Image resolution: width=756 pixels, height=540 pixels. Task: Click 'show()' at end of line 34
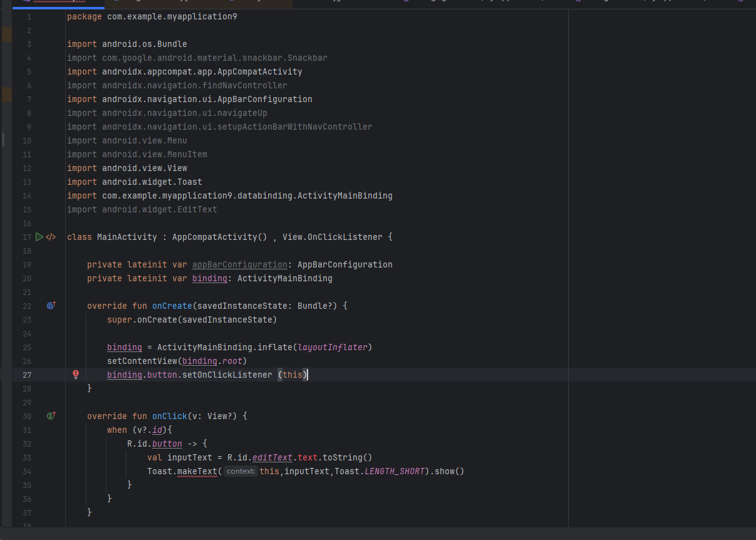[449, 471]
